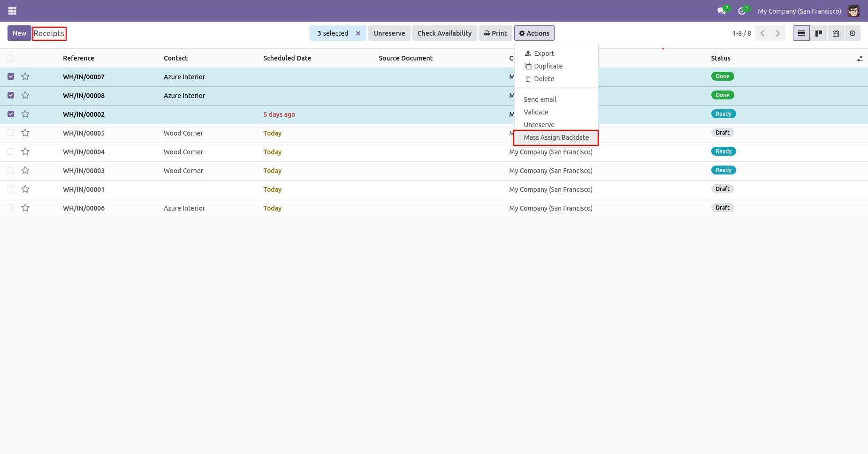The width and height of the screenshot is (868, 454).
Task: Collapse the Actions dropdown
Action: pos(534,33)
